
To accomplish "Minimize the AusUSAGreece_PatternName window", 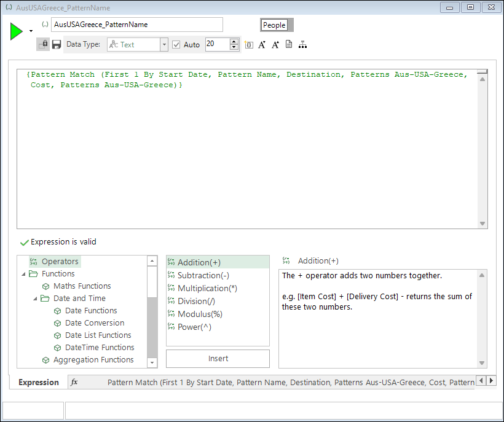I will [x=450, y=7].
